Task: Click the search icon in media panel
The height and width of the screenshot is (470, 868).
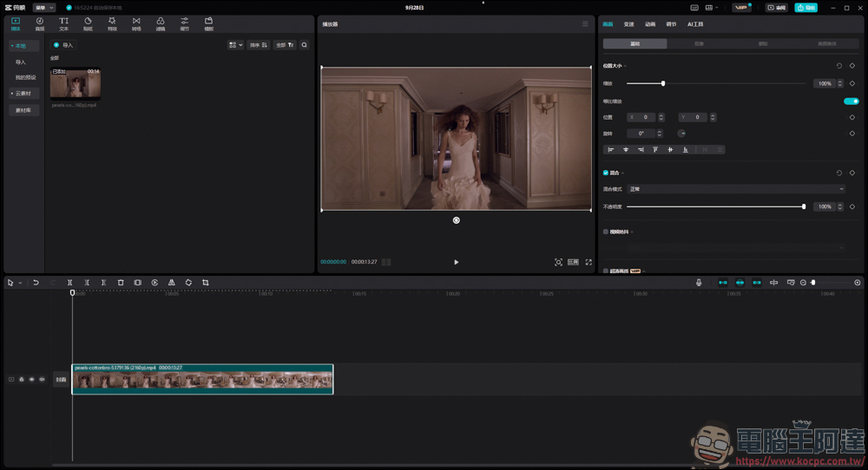Action: pos(305,45)
